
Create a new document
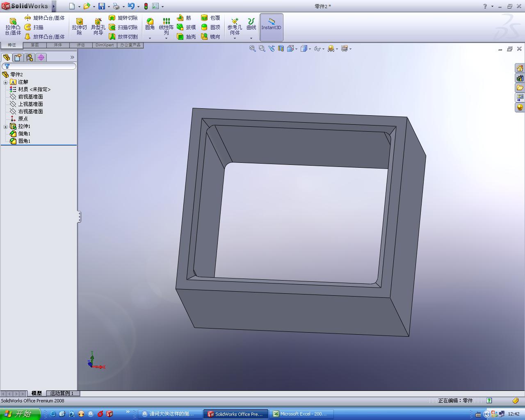(72, 6)
